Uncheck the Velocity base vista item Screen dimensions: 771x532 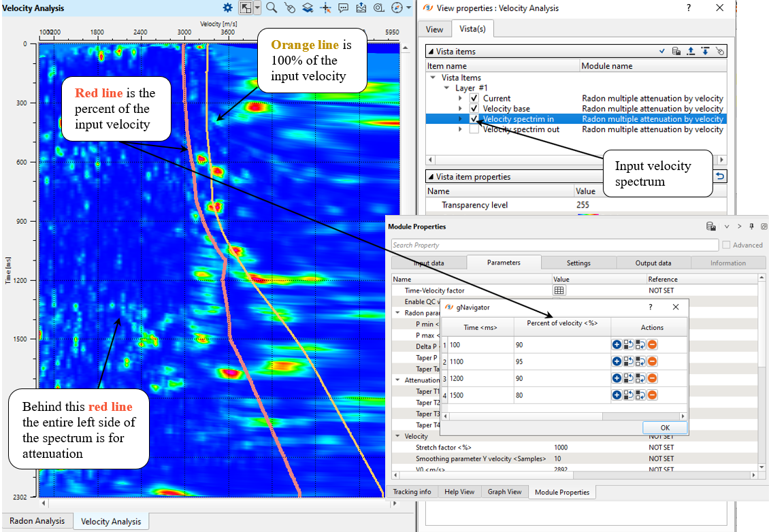click(474, 109)
